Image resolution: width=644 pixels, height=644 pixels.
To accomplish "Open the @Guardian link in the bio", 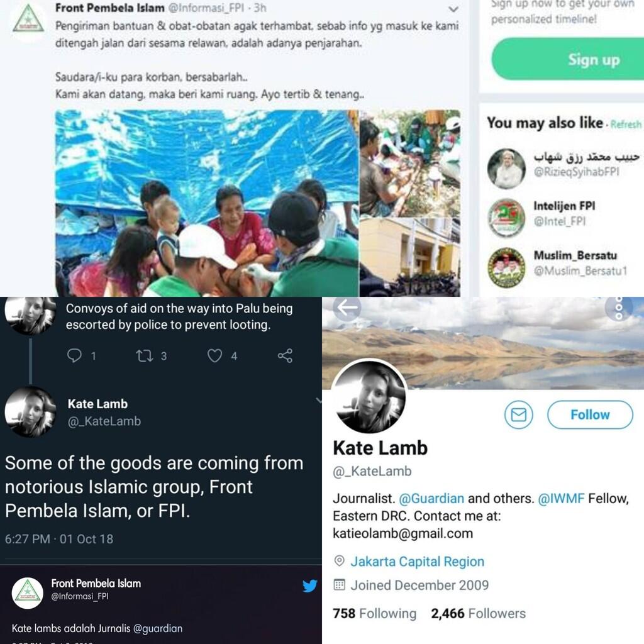I will (x=431, y=499).
